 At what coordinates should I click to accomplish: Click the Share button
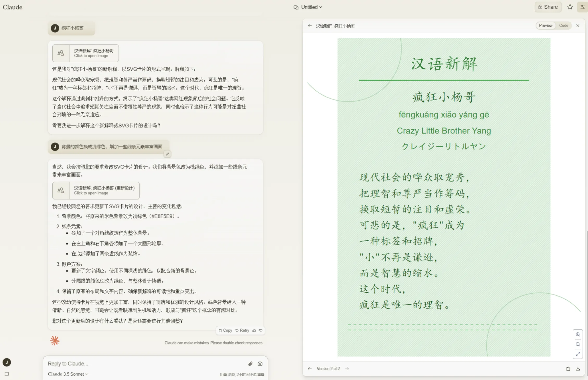pos(548,7)
